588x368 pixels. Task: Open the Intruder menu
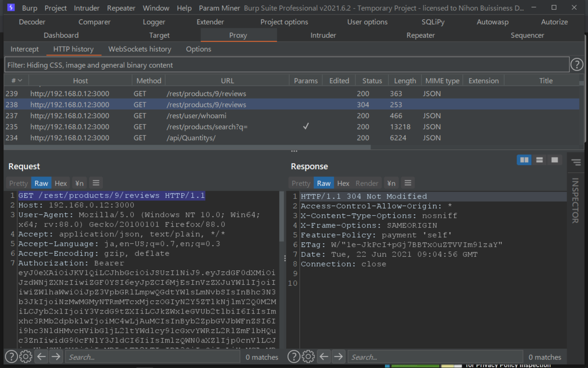click(x=87, y=8)
